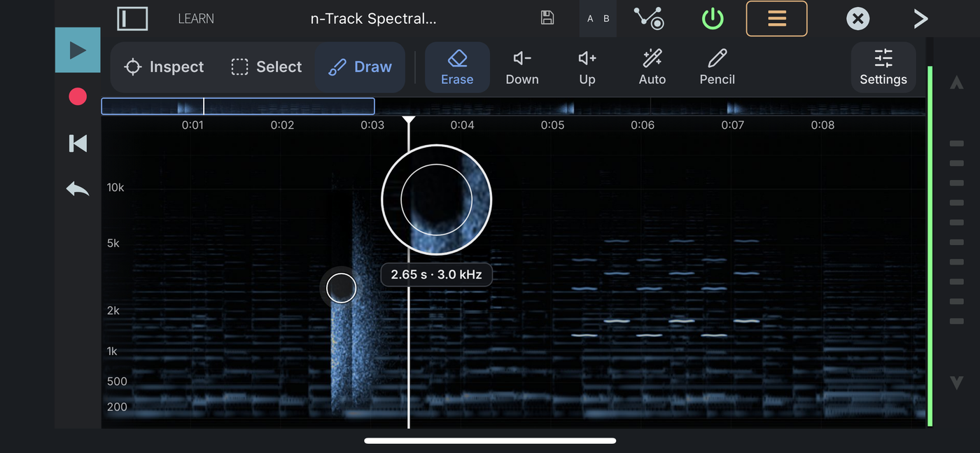Click the small erase brush circle cursor

(x=342, y=288)
